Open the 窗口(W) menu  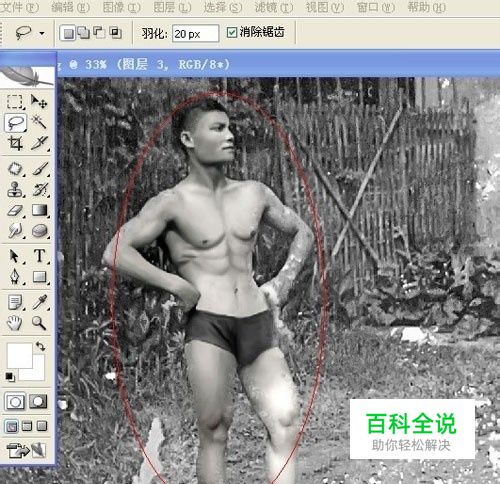375,7
